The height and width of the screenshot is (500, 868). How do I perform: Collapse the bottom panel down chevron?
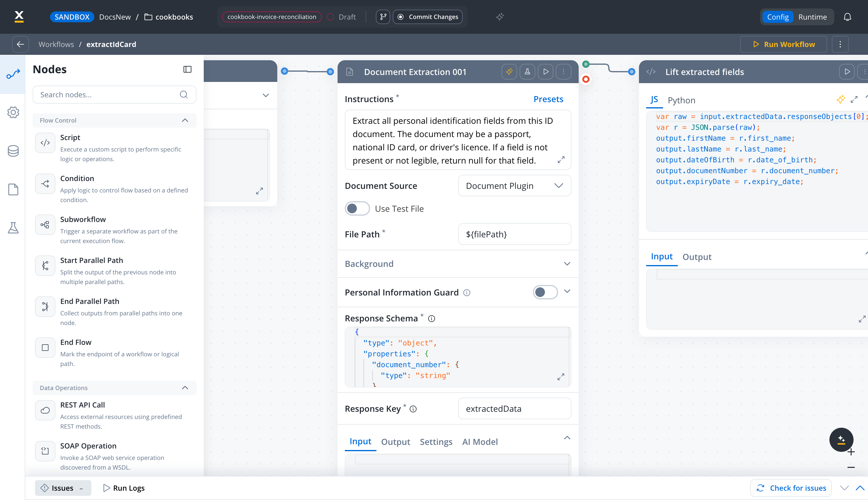(x=844, y=488)
